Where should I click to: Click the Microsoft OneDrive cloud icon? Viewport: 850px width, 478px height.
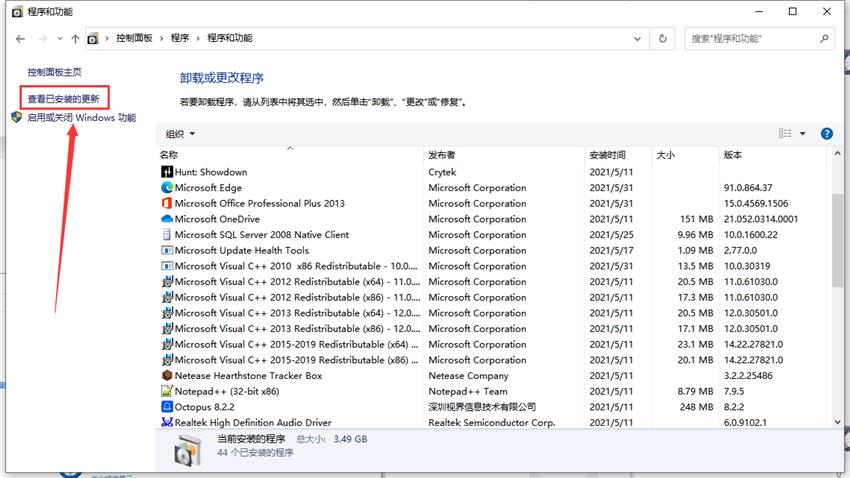click(x=167, y=219)
